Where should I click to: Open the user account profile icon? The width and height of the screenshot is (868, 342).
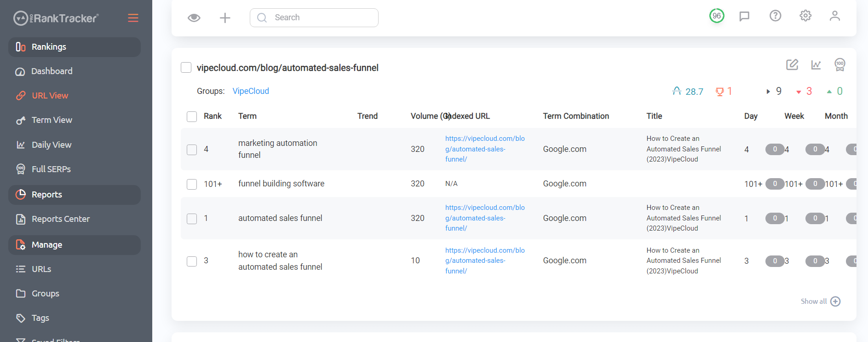(835, 16)
